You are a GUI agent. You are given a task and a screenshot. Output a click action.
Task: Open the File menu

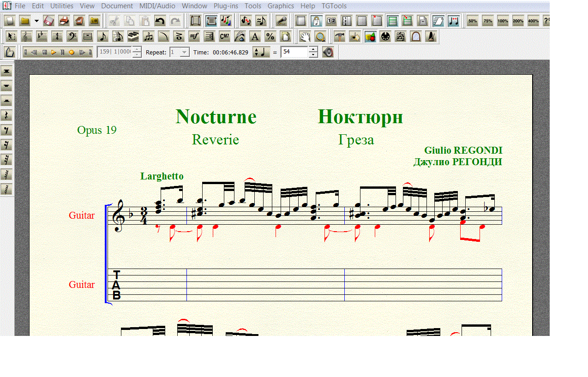point(20,6)
